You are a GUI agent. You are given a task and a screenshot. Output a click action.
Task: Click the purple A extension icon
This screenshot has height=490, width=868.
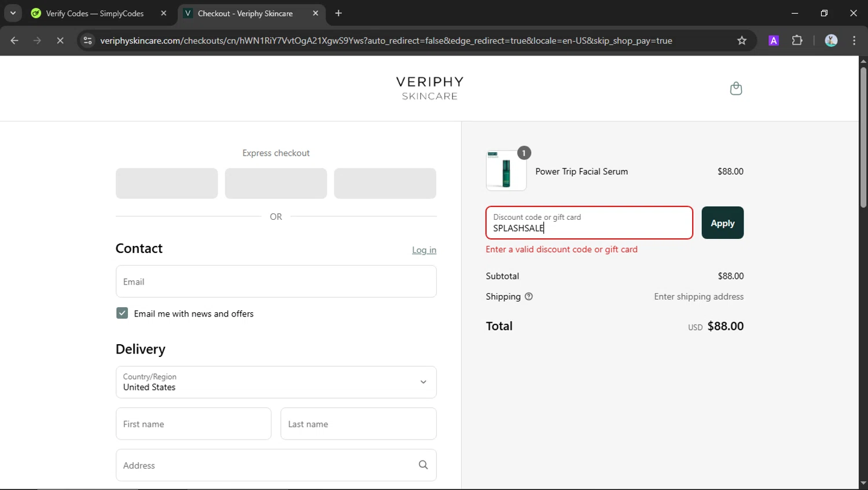click(x=773, y=40)
